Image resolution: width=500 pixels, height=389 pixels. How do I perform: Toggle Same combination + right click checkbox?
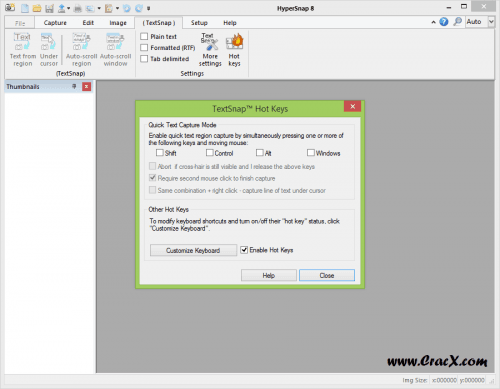(152, 190)
